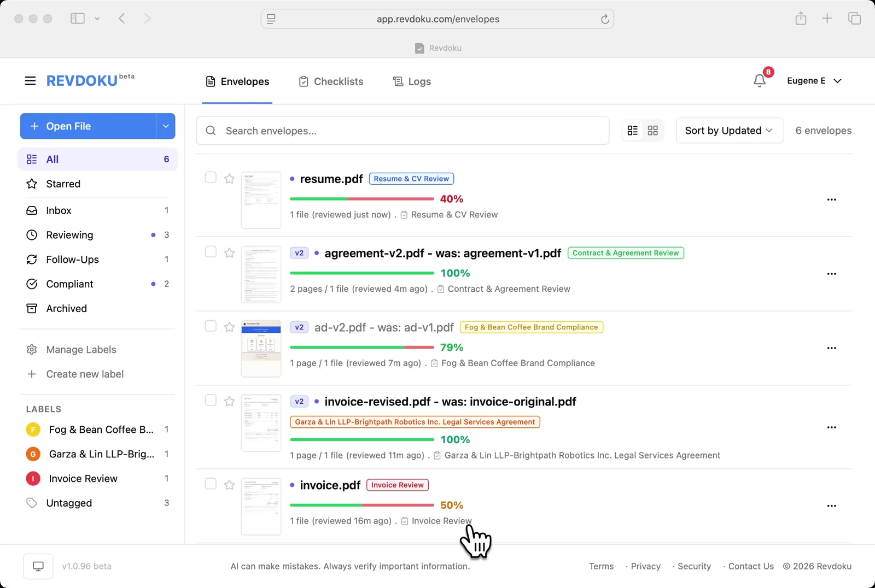This screenshot has width=875, height=588.
Task: Open the Eugene E account dropdown
Action: coord(814,80)
